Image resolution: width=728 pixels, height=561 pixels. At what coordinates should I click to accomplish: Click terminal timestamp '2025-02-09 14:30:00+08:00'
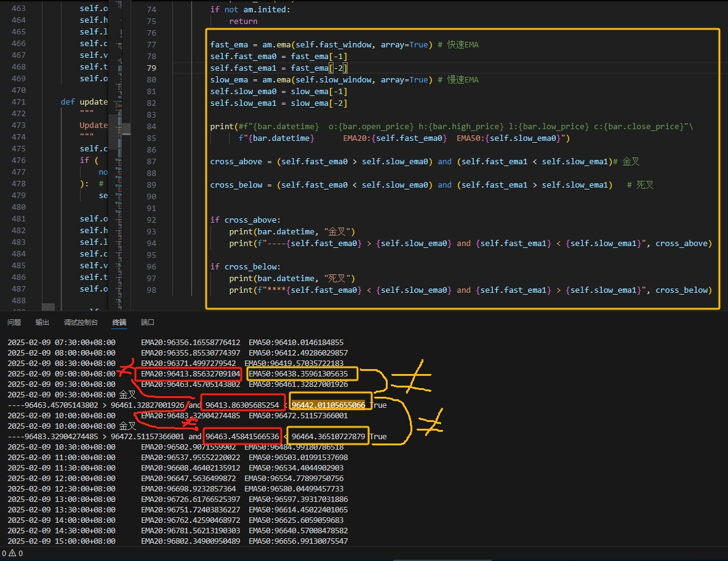[62, 530]
